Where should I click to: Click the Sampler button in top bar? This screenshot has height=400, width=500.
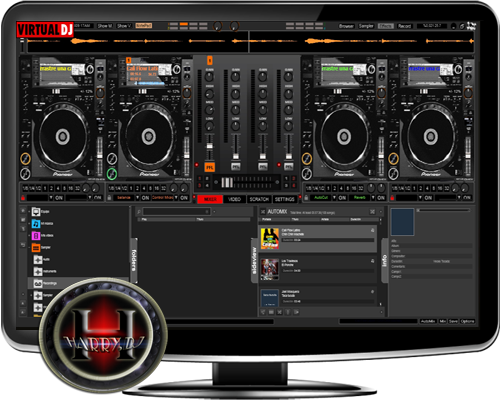pos(366,26)
